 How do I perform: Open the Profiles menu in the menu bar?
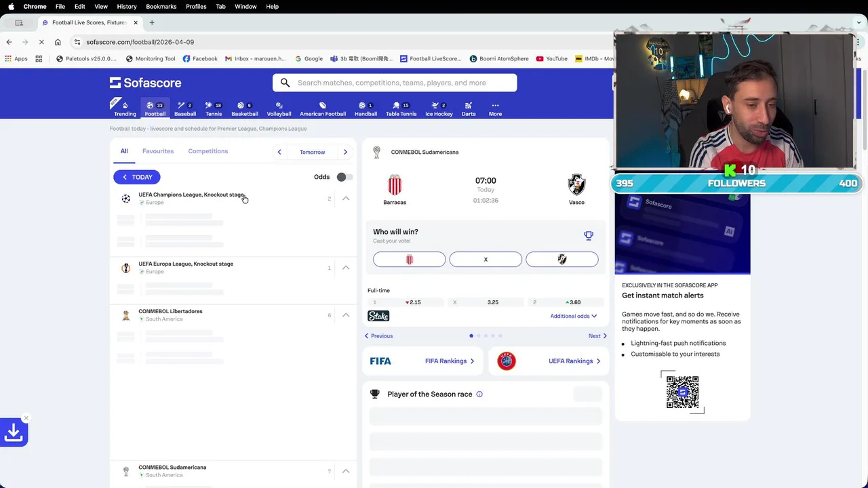click(x=196, y=6)
